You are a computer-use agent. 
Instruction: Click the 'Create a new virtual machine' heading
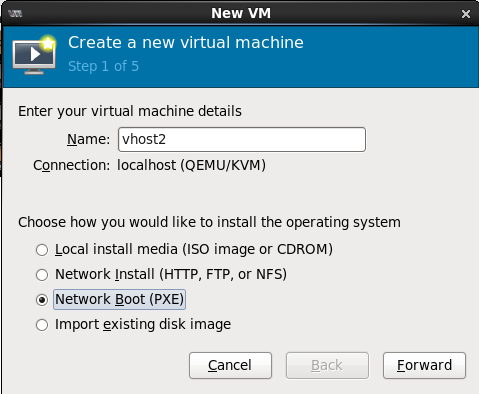(x=186, y=42)
